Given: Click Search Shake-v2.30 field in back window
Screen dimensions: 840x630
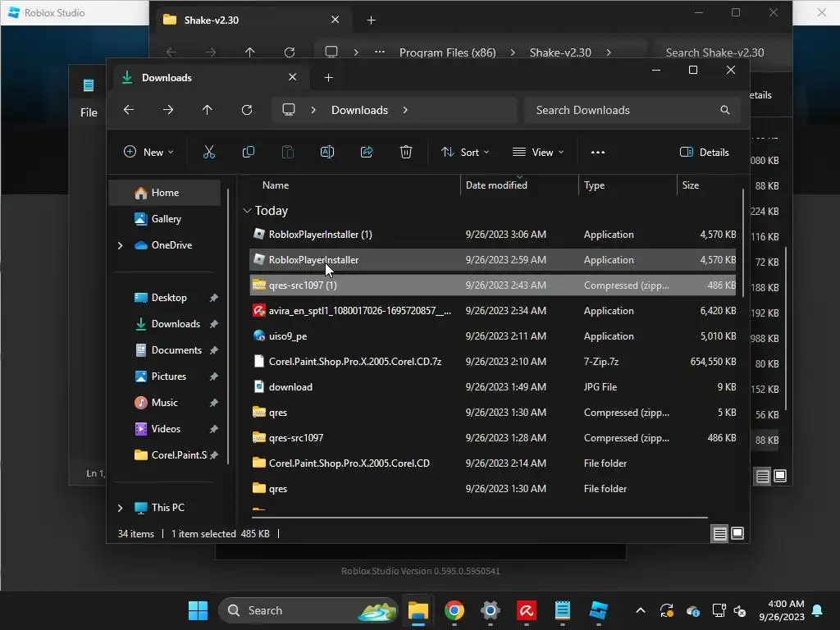Looking at the screenshot, I should tap(722, 52).
